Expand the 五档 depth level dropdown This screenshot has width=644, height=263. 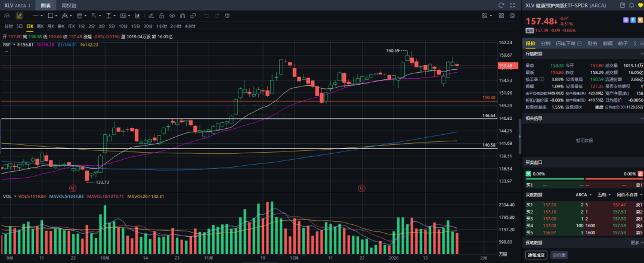click(604, 195)
